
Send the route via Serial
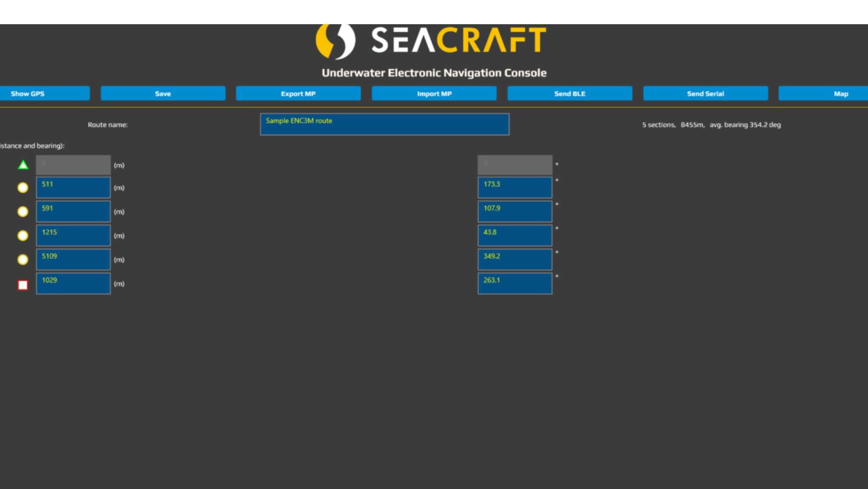click(x=705, y=93)
